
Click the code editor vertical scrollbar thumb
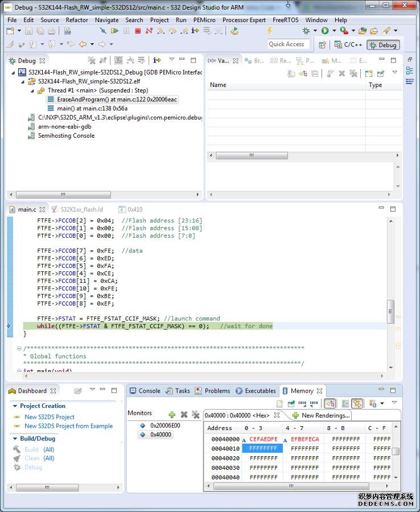tap(390, 311)
